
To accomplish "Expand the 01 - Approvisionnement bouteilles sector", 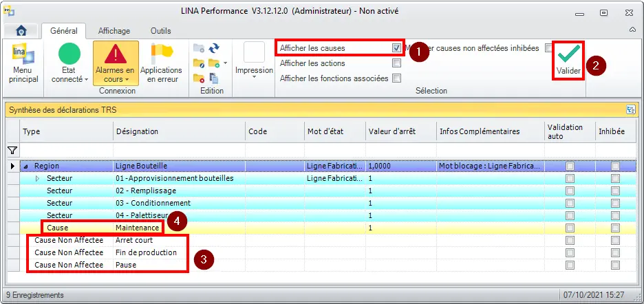I will [38, 179].
